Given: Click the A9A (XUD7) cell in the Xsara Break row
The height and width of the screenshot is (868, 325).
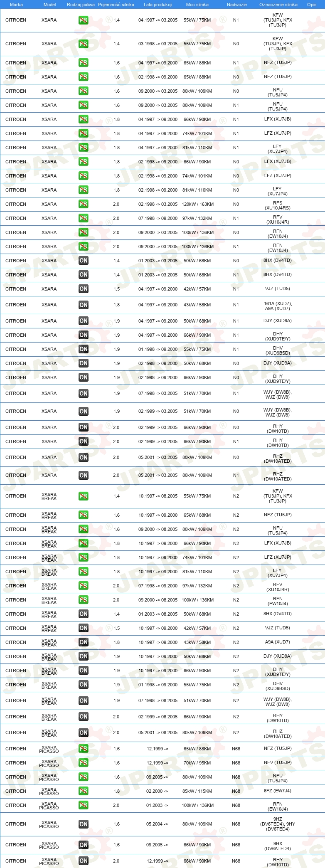Looking at the screenshot, I should click(x=278, y=642).
